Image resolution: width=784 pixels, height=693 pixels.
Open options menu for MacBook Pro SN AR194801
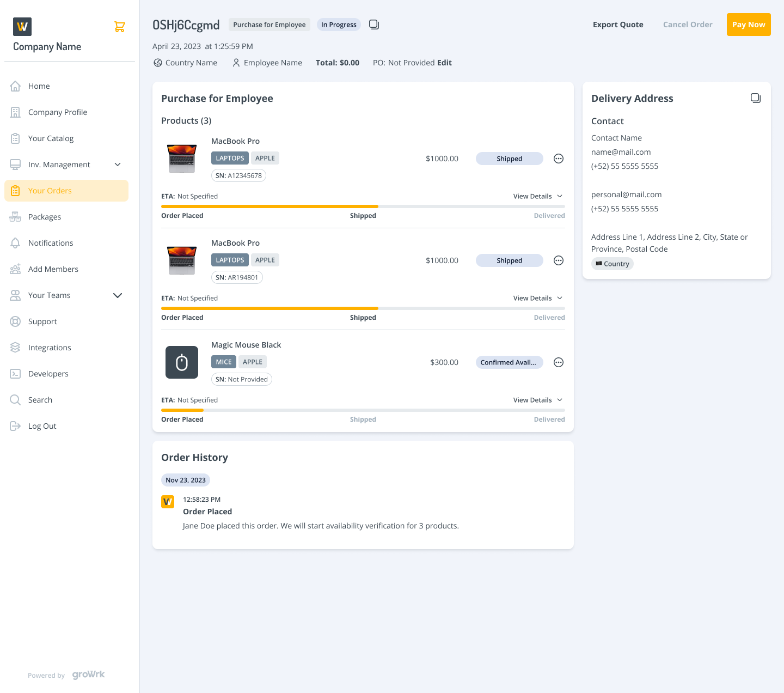point(558,260)
